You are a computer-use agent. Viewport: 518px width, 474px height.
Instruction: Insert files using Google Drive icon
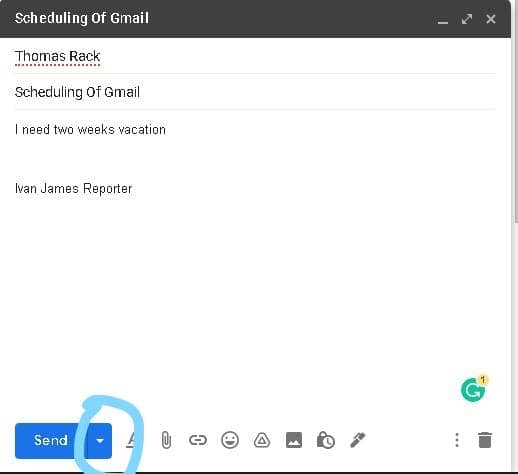click(x=262, y=440)
